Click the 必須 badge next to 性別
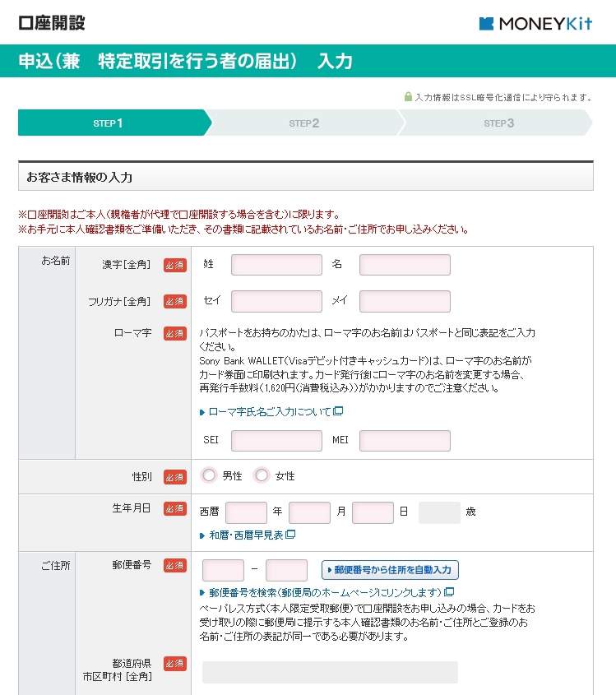The width and height of the screenshot is (616, 695). click(x=175, y=477)
